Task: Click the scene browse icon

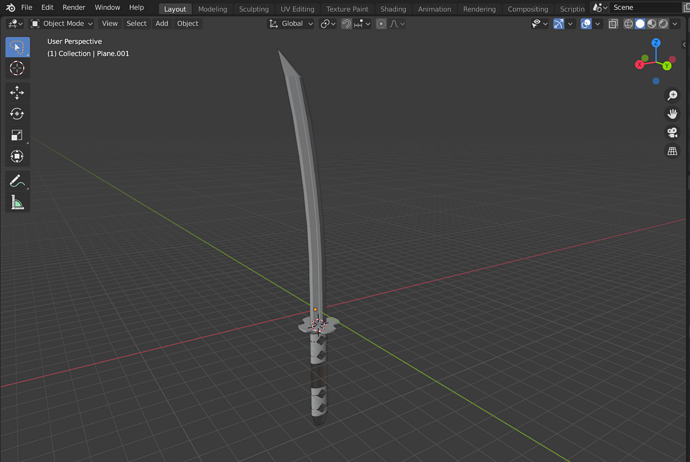Action: [x=600, y=7]
